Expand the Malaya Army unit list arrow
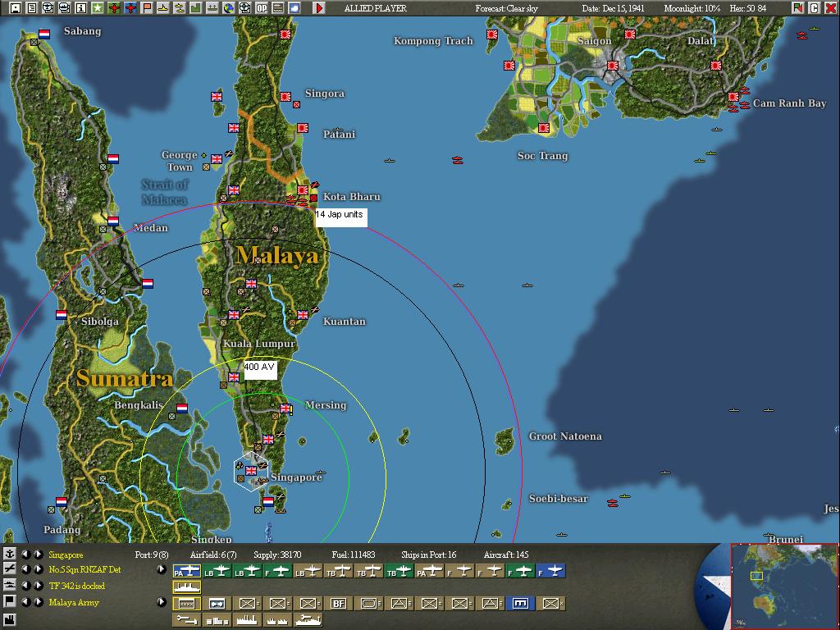Image resolution: width=840 pixels, height=630 pixels. 162,602
